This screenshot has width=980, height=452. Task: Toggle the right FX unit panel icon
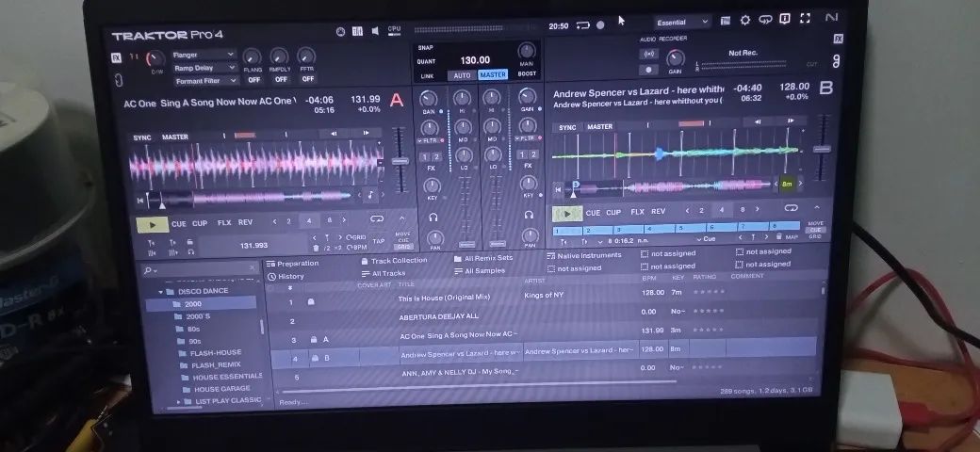coord(838,39)
